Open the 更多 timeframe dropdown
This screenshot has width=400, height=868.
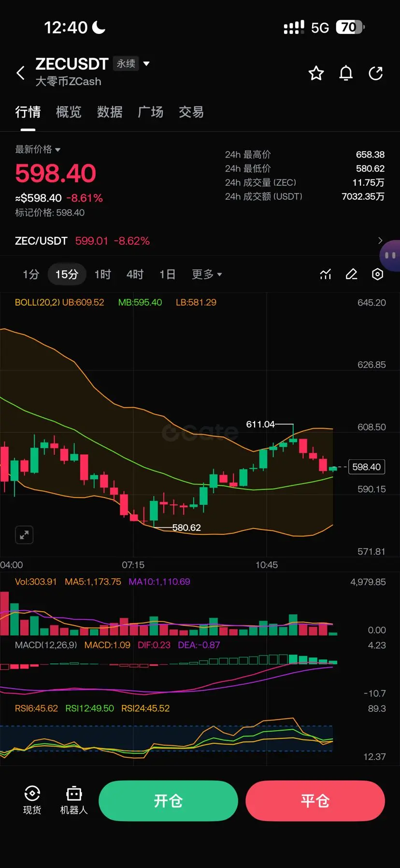point(207,274)
